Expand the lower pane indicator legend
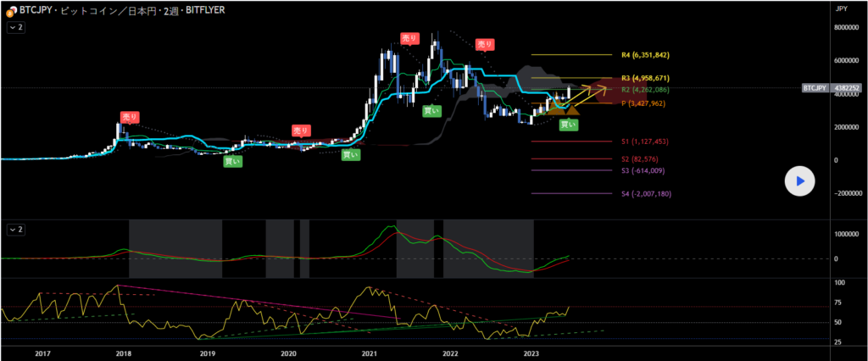Image resolution: width=868 pixels, height=361 pixels. tap(15, 230)
